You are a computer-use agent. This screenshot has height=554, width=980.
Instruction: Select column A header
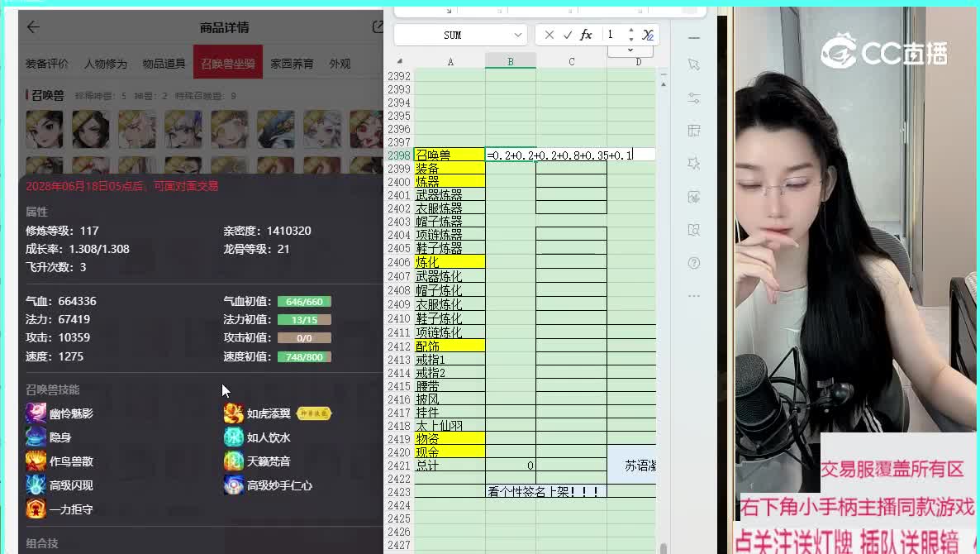point(450,61)
